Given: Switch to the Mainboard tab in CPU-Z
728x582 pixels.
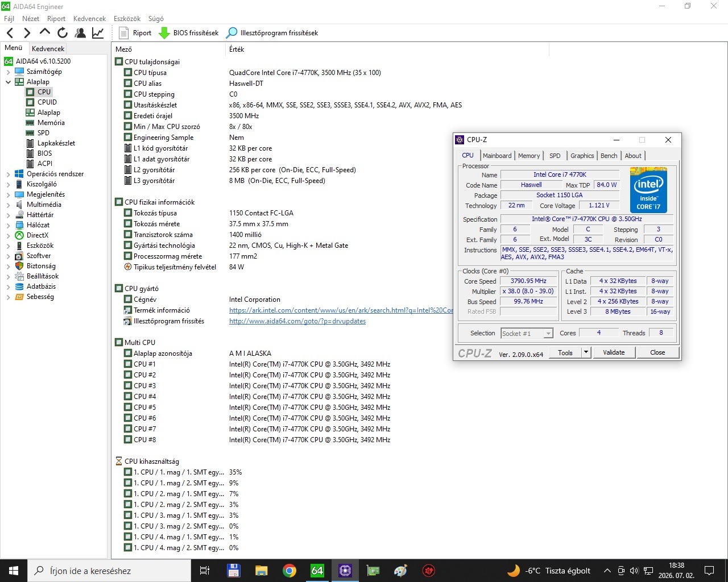Looking at the screenshot, I should click(497, 156).
